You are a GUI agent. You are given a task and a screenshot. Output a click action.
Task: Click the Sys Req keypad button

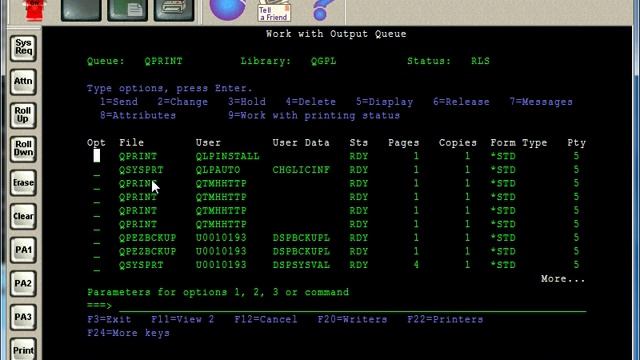[x=23, y=48]
